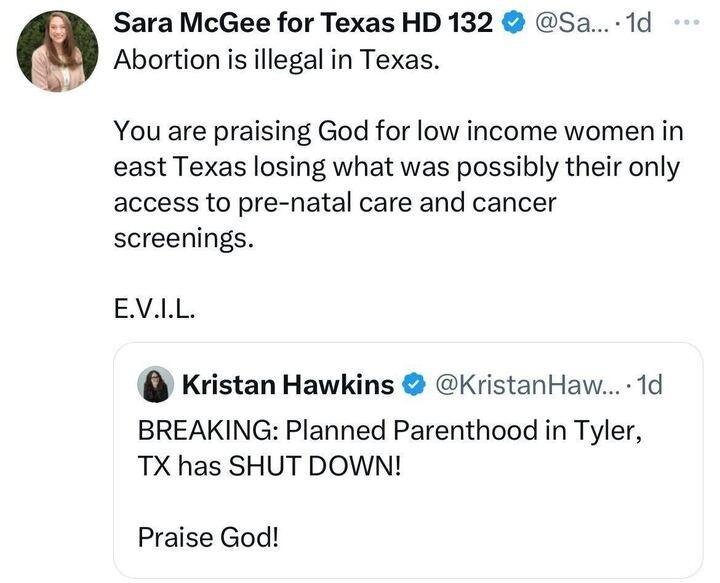Click Kristan Hawkins' small profile avatar

[x=155, y=385]
